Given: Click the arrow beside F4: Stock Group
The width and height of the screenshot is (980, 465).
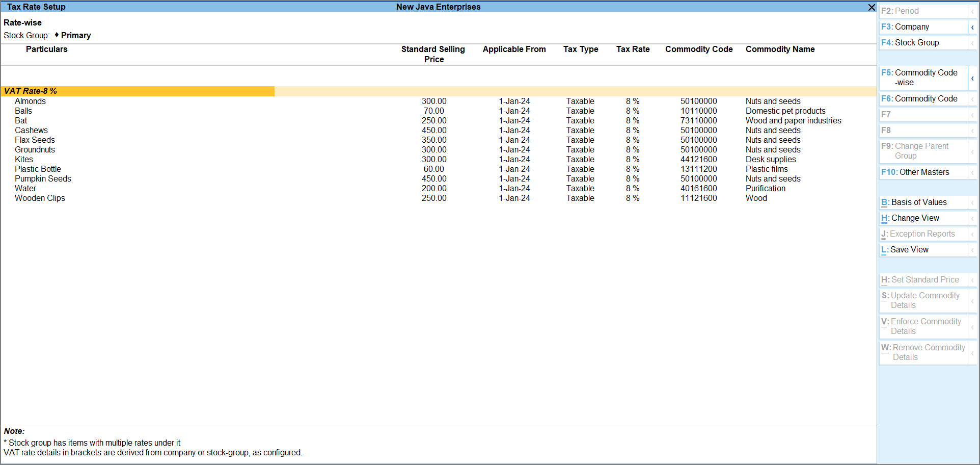Looking at the screenshot, I should [972, 43].
